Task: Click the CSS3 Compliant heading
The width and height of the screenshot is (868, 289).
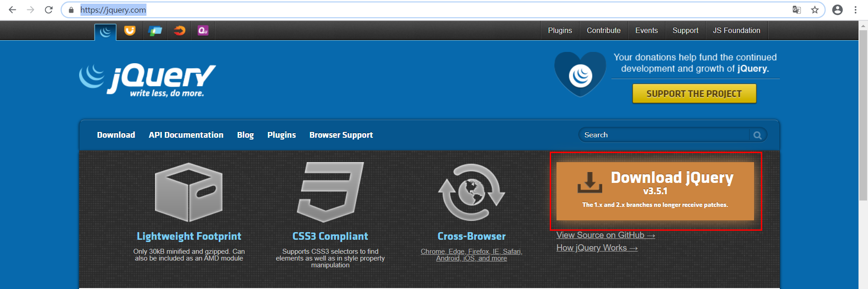Action: click(x=330, y=236)
